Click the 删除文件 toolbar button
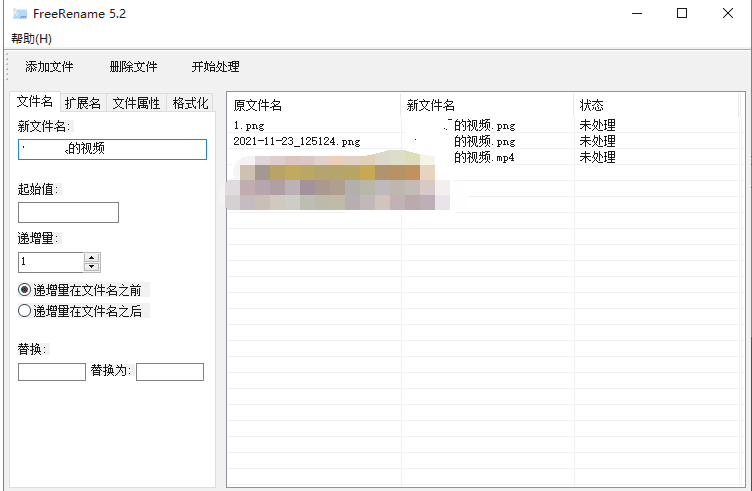This screenshot has width=752, height=491. 133,67
